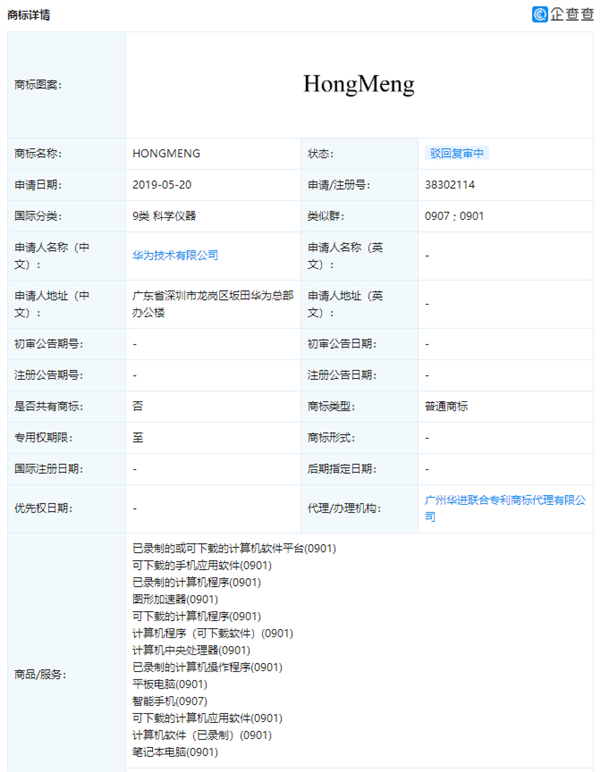This screenshot has width=600, height=772.
Task: Click the 智能手机(0907) goods entry
Action: (x=170, y=701)
